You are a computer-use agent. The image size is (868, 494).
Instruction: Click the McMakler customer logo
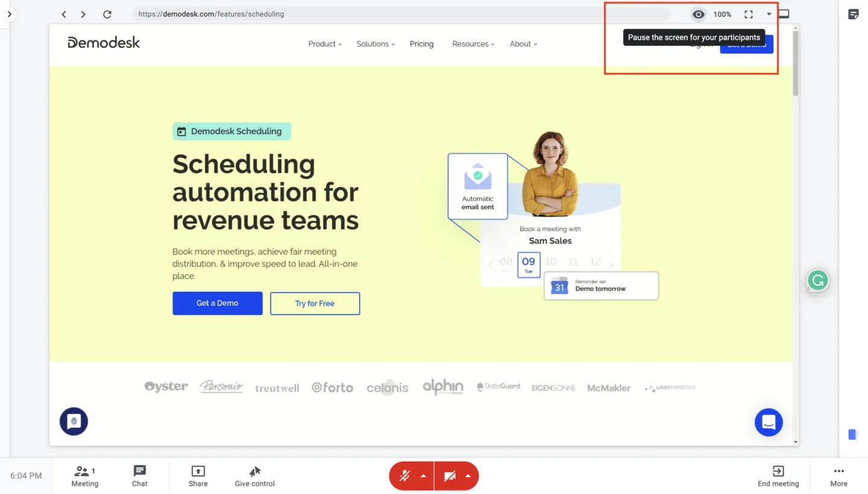609,388
